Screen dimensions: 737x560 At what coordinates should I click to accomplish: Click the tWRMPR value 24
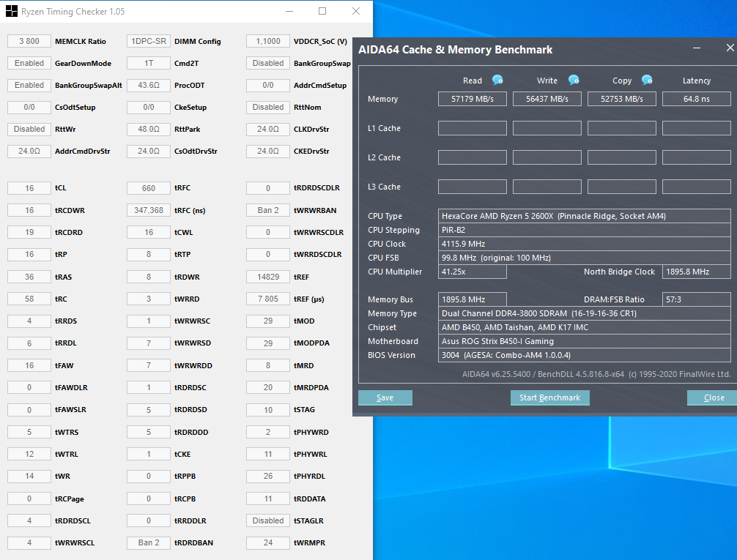click(x=268, y=542)
